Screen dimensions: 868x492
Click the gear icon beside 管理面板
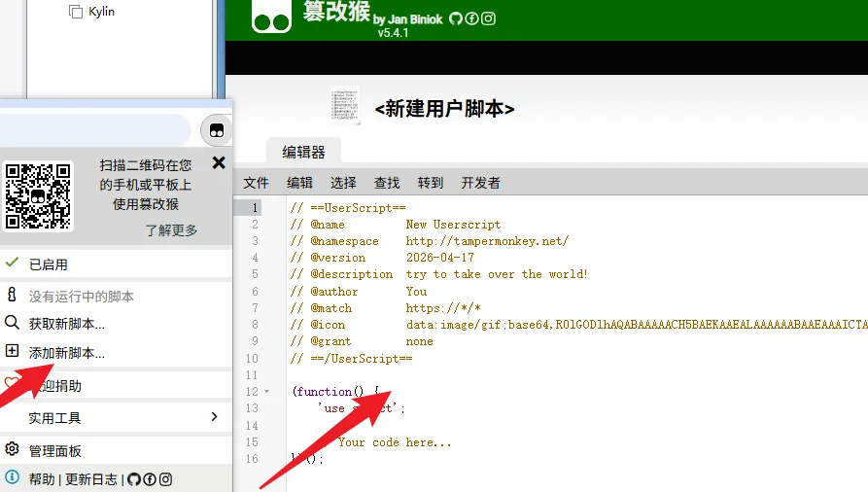[x=13, y=449]
